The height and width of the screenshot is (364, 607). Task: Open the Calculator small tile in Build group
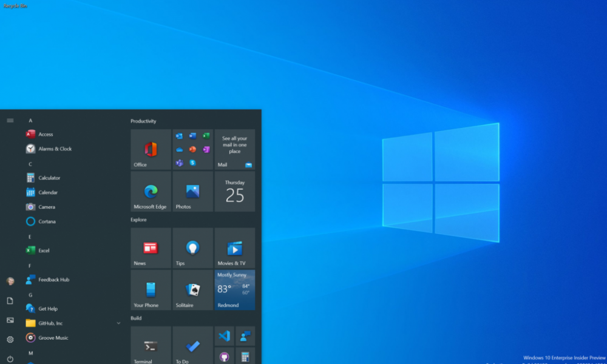[x=245, y=356]
